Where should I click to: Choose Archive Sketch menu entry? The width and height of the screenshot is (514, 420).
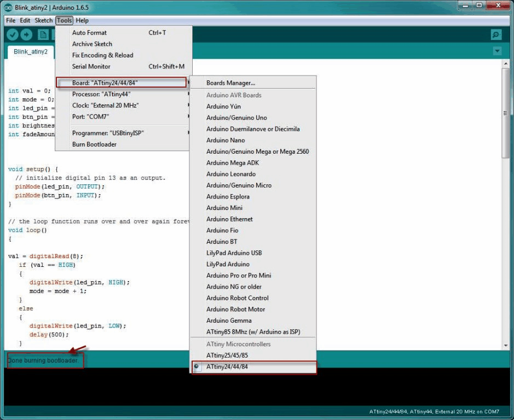(x=123, y=44)
